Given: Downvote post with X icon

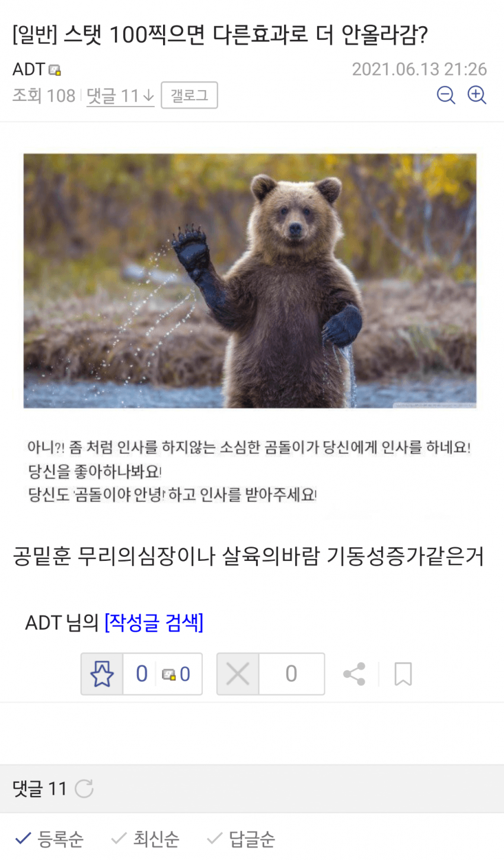Looking at the screenshot, I should tap(238, 674).
